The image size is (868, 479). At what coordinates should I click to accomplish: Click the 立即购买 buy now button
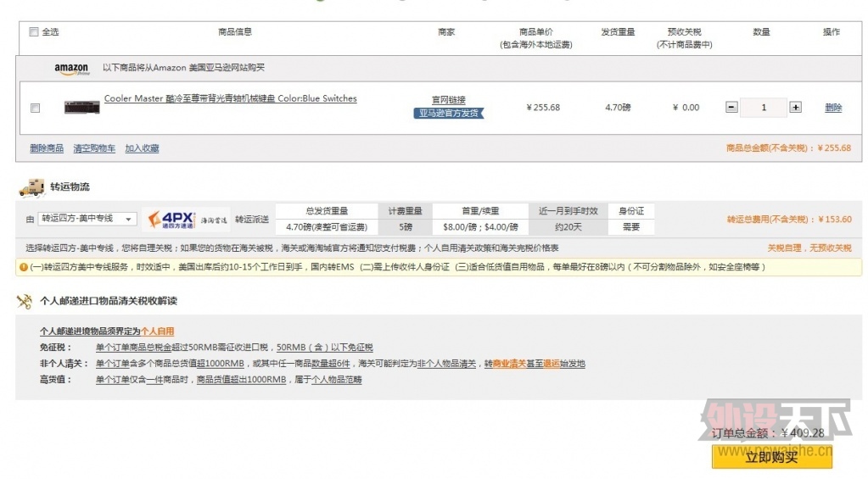(x=771, y=457)
